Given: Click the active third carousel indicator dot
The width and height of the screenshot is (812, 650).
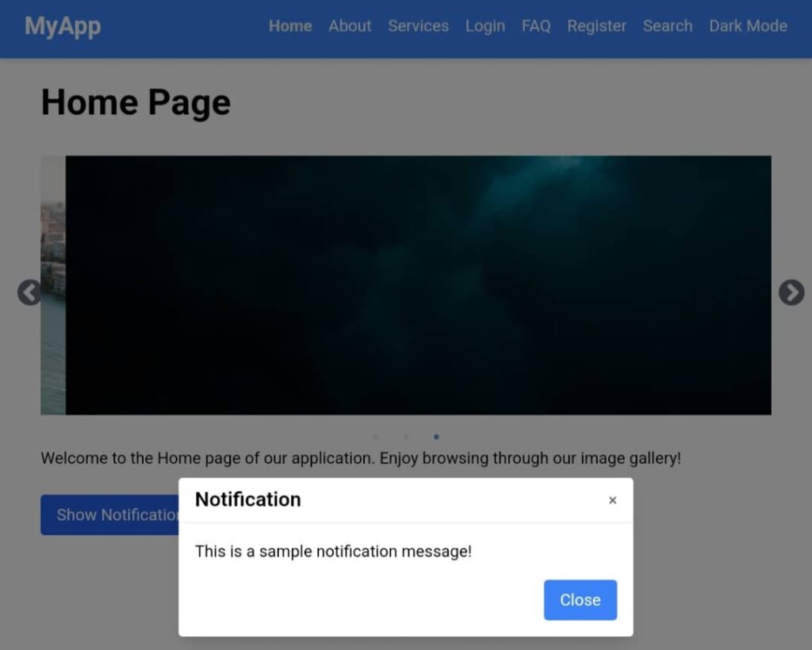Looking at the screenshot, I should coord(436,437).
